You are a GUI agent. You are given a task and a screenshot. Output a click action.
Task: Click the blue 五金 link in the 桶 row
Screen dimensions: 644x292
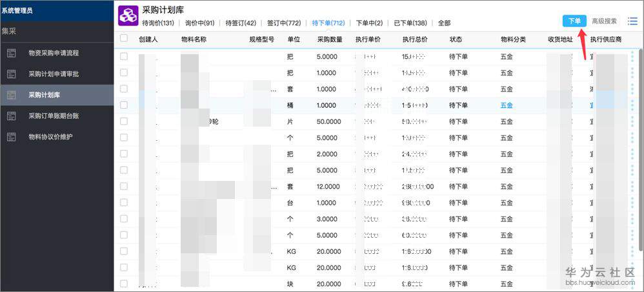(507, 105)
